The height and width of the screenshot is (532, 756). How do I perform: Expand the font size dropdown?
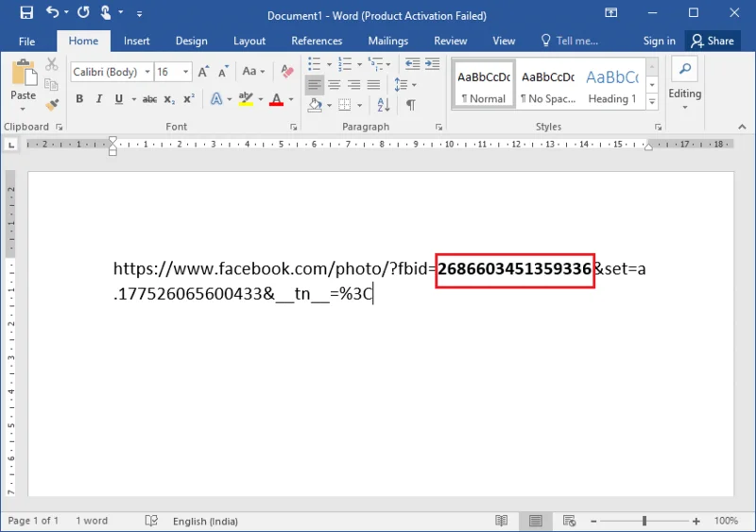(186, 72)
